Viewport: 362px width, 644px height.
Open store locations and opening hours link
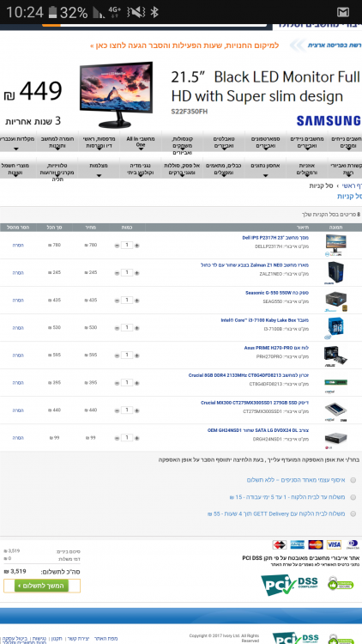184,46
